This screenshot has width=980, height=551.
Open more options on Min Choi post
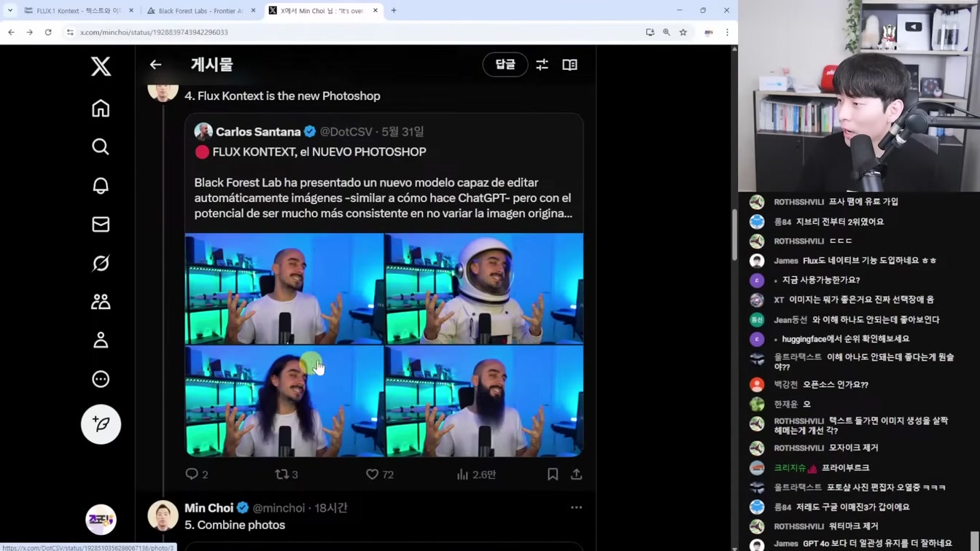[576, 507]
